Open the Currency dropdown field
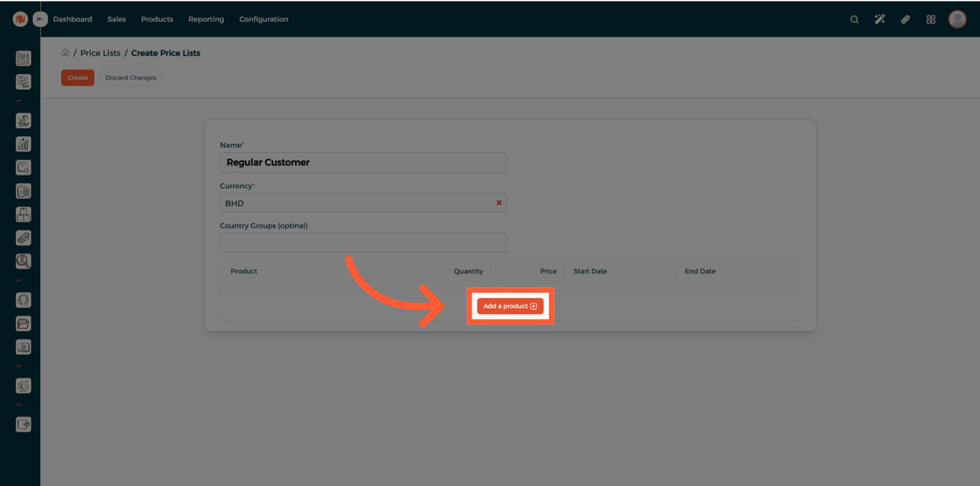This screenshot has width=980, height=486. [x=356, y=203]
